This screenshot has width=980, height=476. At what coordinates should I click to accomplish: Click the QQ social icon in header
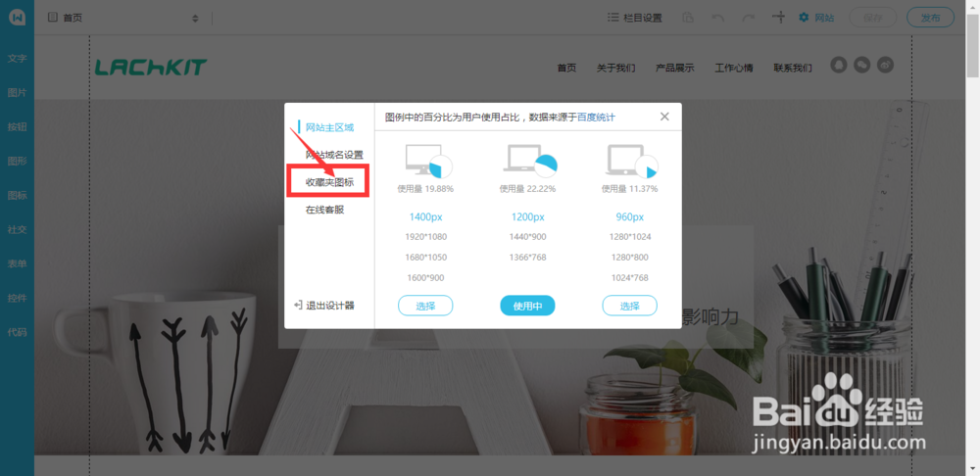point(838,65)
